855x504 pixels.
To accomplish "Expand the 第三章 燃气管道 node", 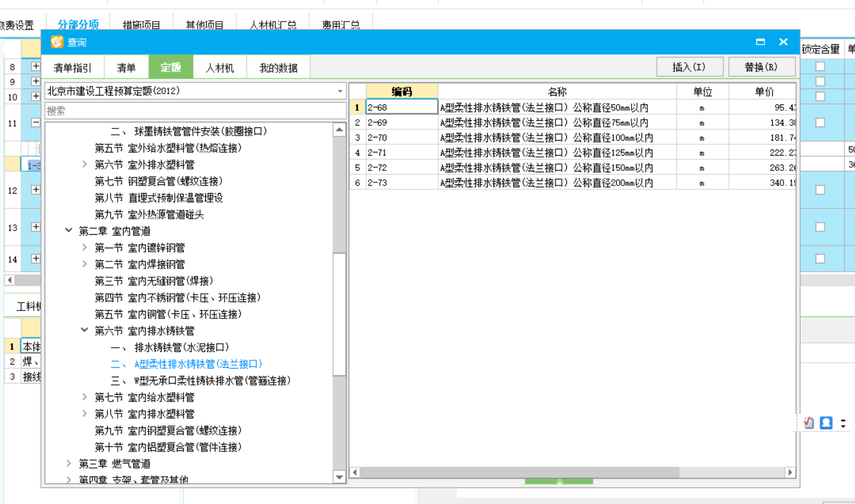I will 69,463.
